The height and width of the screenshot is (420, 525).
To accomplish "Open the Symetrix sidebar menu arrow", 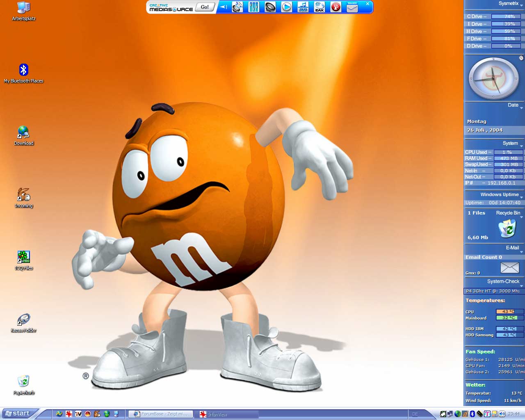I will click(x=521, y=6).
